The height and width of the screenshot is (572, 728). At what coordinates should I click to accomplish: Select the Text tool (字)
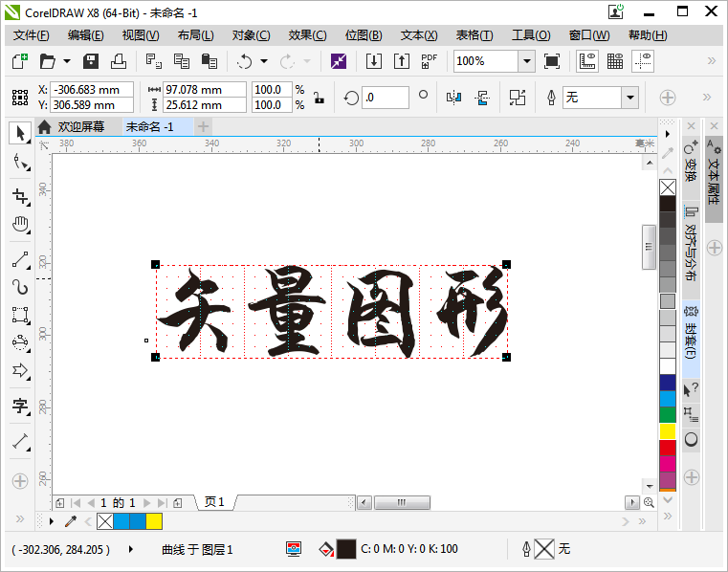[20, 407]
